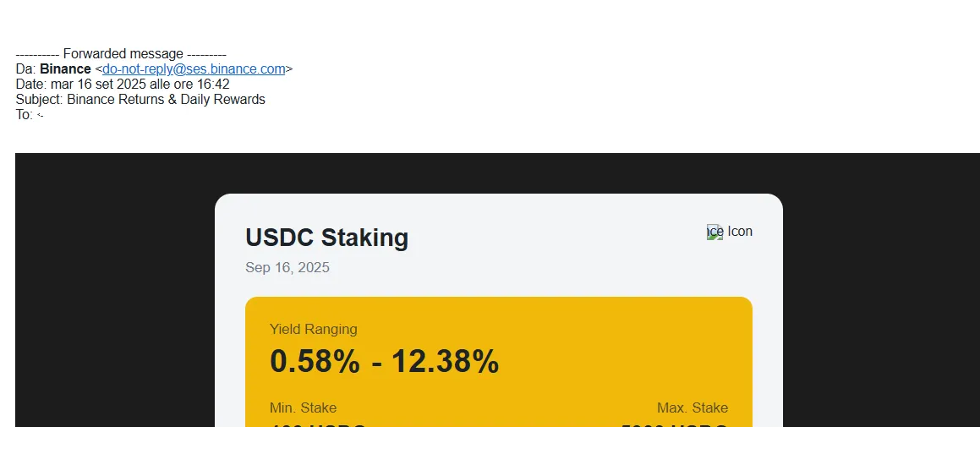Click the Da: sender field label
The height and width of the screenshot is (465, 980).
coord(25,69)
